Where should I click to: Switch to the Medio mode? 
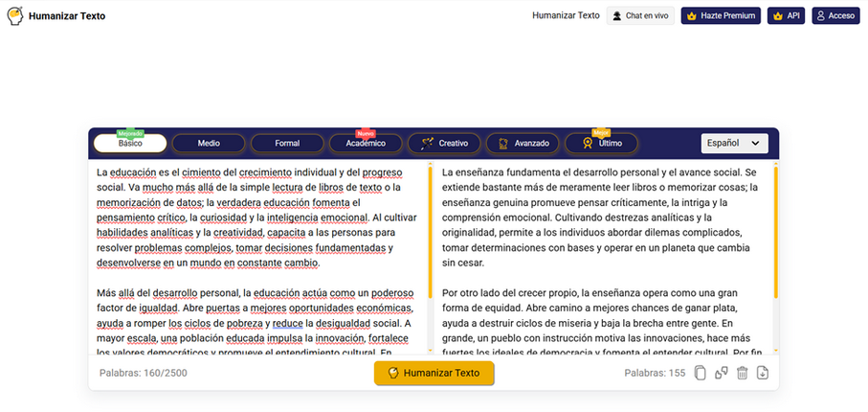[209, 143]
